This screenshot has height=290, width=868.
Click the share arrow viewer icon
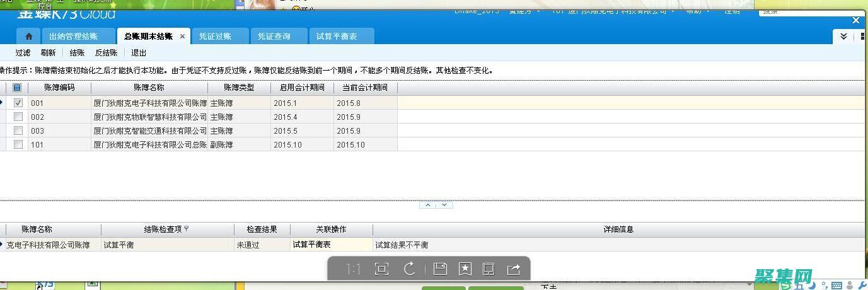click(514, 269)
